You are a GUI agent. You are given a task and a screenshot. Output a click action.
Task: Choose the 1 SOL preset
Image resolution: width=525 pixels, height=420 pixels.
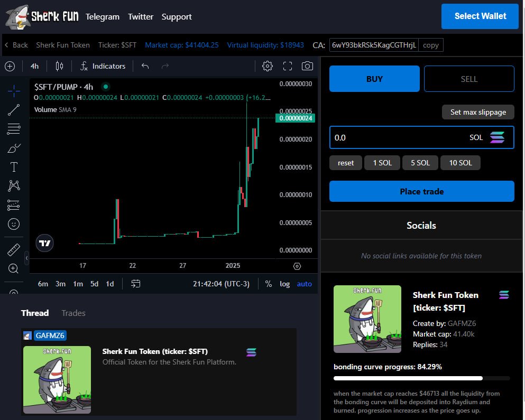[x=382, y=163]
